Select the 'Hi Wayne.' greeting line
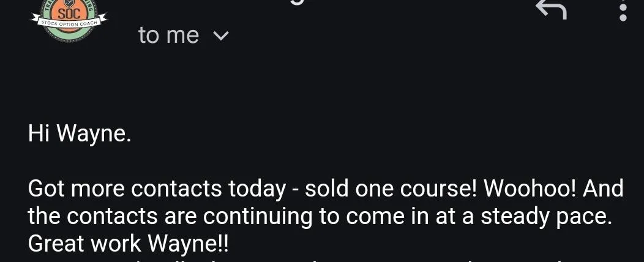Viewport: 644px width, 262px height. [x=80, y=134]
